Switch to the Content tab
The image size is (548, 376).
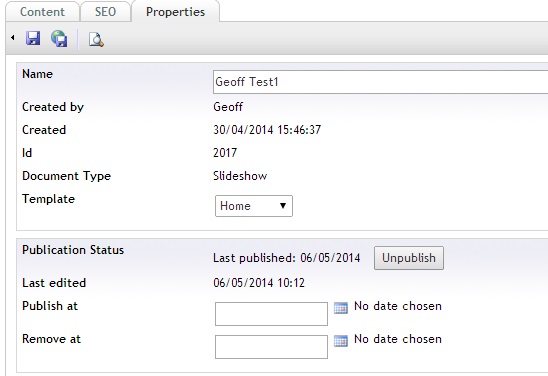(x=42, y=12)
